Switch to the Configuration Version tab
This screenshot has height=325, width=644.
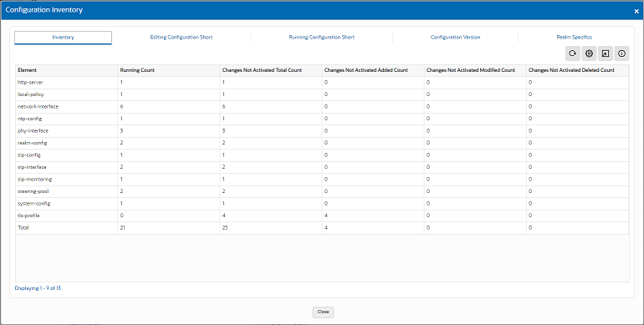(455, 38)
